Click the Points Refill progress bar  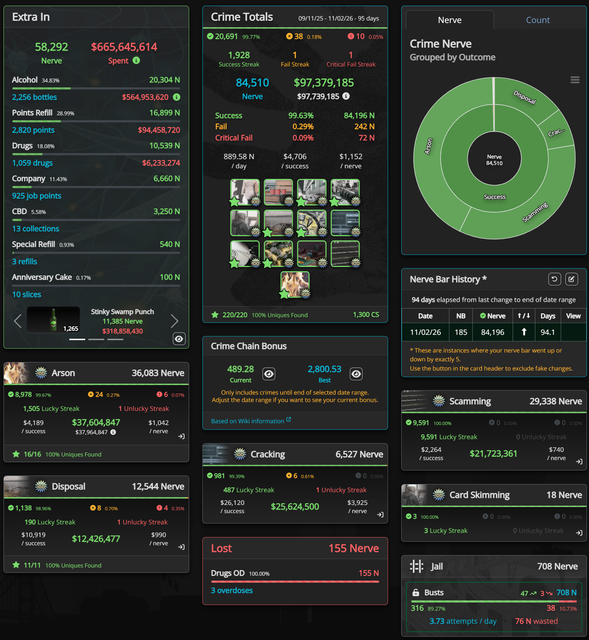[96, 121]
